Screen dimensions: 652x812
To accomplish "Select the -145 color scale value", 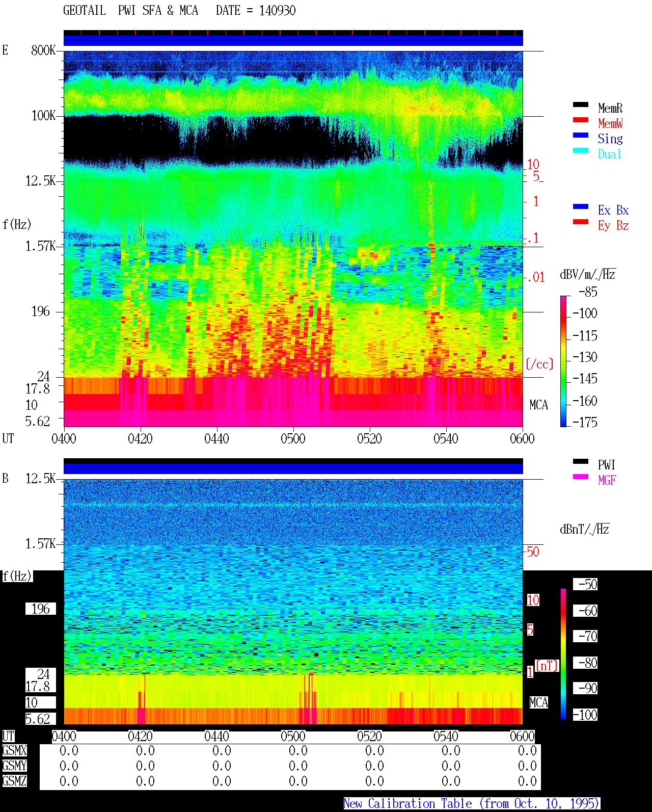I will tap(585, 379).
